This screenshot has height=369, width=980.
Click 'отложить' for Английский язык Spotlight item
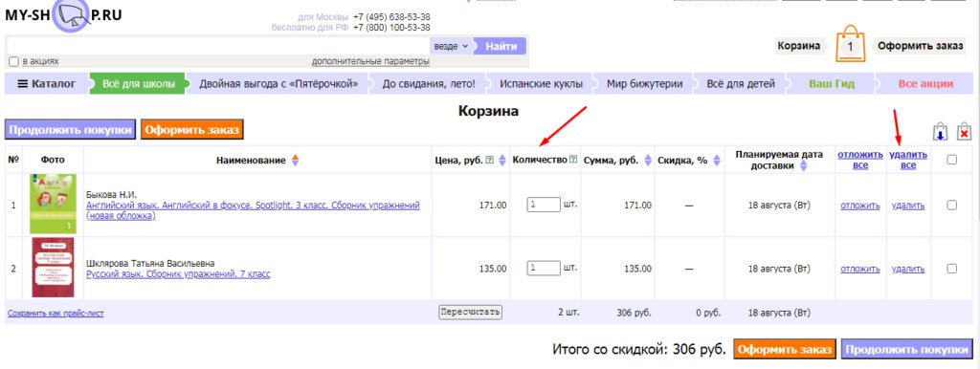click(860, 206)
